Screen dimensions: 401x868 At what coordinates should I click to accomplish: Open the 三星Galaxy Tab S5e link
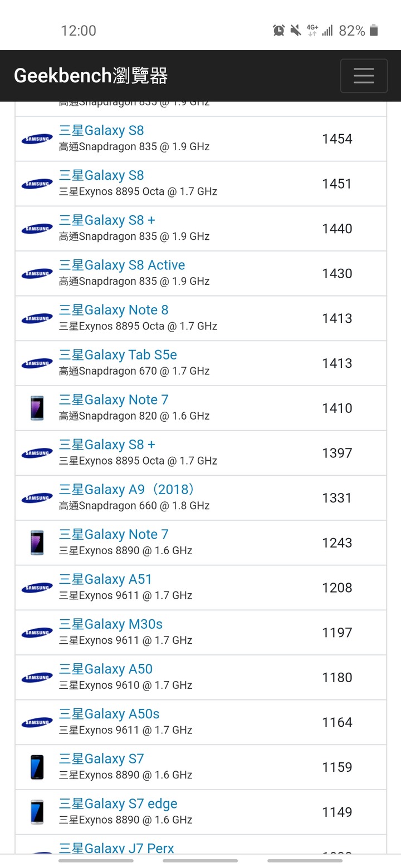[x=118, y=355]
